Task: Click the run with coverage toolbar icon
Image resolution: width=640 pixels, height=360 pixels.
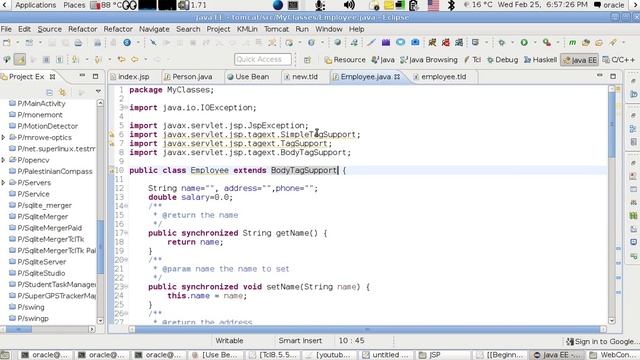Action: pyautogui.click(x=547, y=42)
